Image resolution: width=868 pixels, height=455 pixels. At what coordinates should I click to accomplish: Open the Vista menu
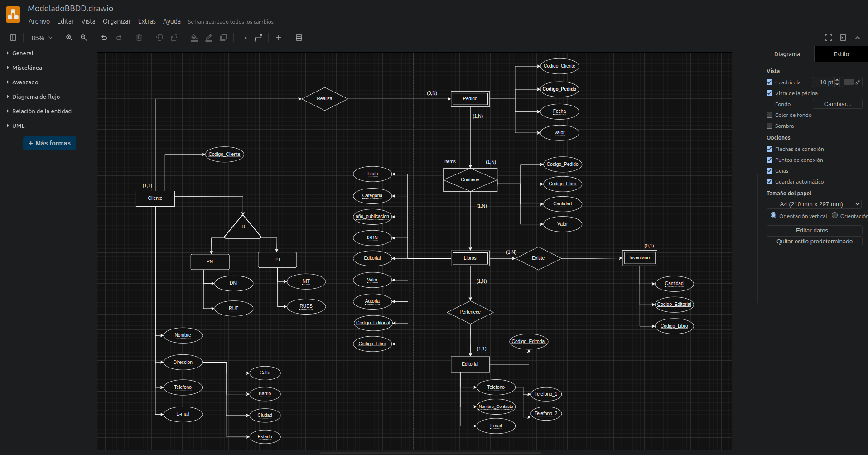pyautogui.click(x=88, y=21)
